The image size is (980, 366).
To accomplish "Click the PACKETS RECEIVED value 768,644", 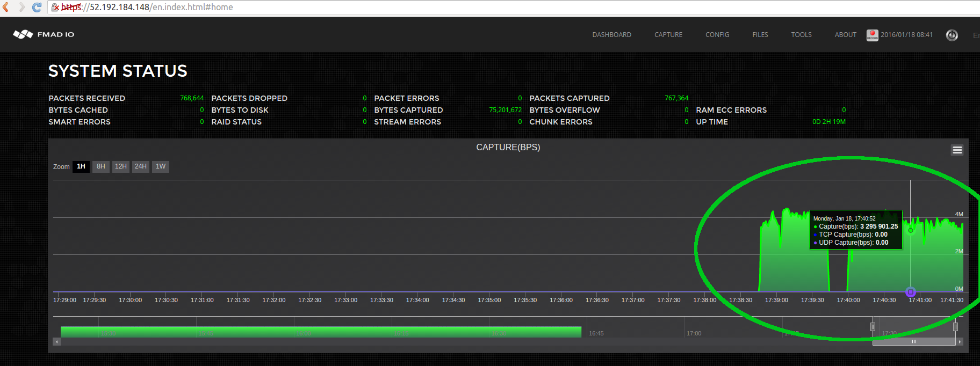I will pyautogui.click(x=192, y=98).
